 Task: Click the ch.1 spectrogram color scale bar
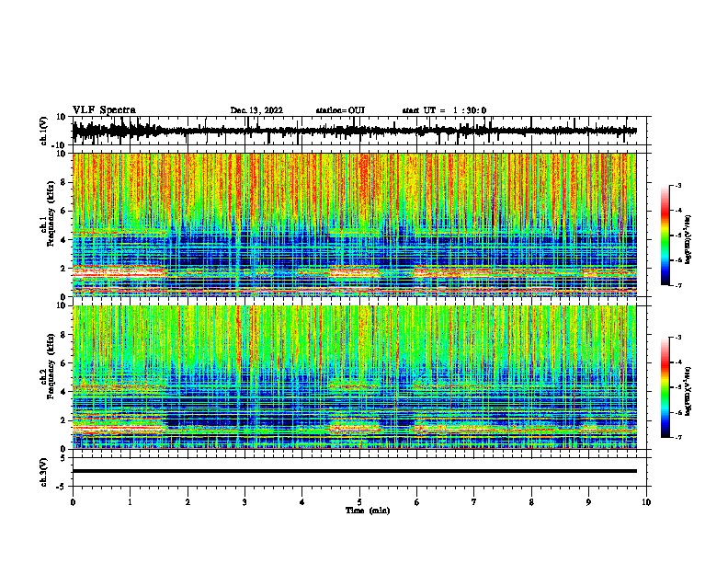[665, 235]
